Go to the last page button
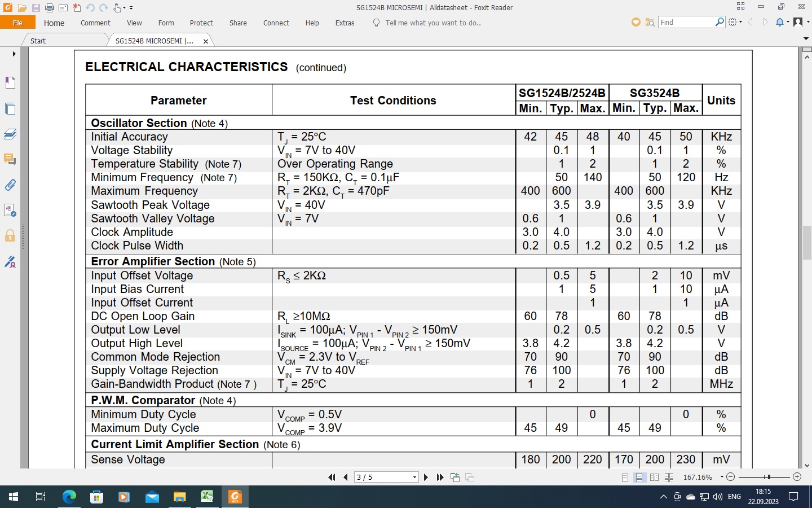Image resolution: width=812 pixels, height=508 pixels. click(440, 478)
